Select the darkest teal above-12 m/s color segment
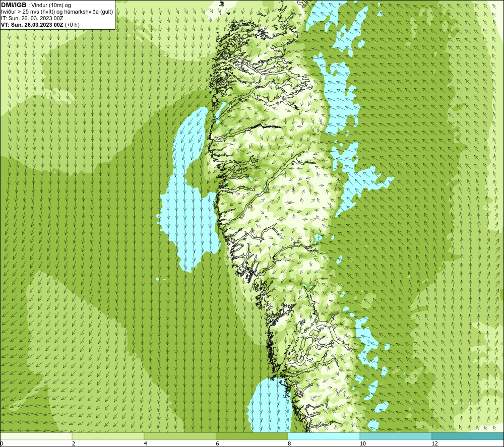Screen dimensions: 504x447 468,436
